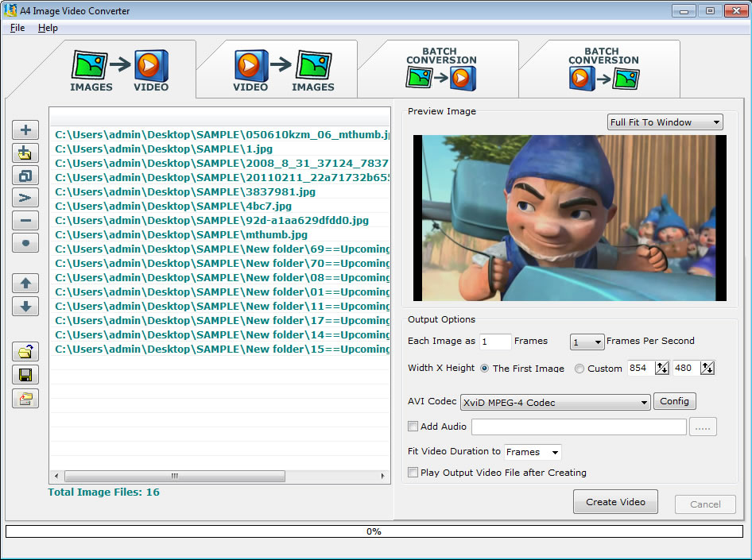Move selected image up with arrow icon
The width and height of the screenshot is (752, 560).
coord(25,283)
